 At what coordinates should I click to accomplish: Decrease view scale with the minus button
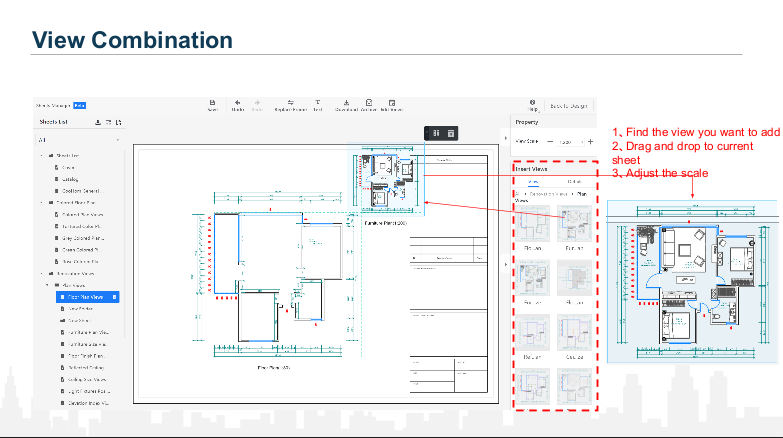[549, 142]
